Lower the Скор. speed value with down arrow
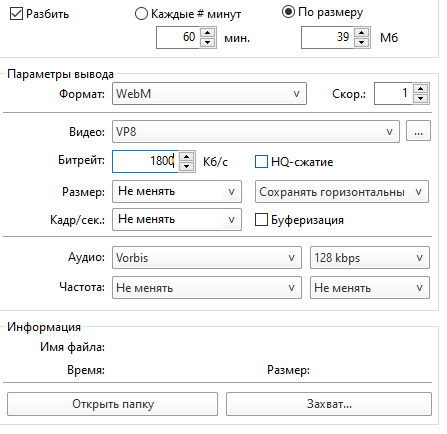 [420, 98]
